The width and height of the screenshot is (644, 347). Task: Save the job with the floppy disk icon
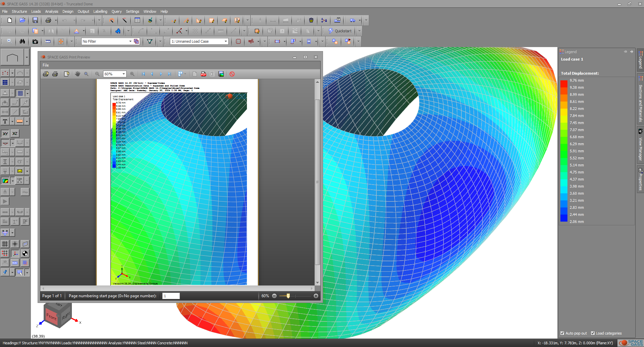coord(35,20)
